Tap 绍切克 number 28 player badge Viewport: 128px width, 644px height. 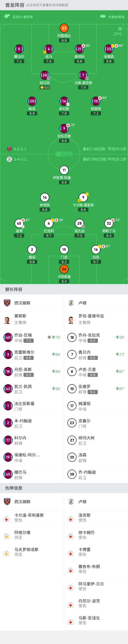coord(45,75)
